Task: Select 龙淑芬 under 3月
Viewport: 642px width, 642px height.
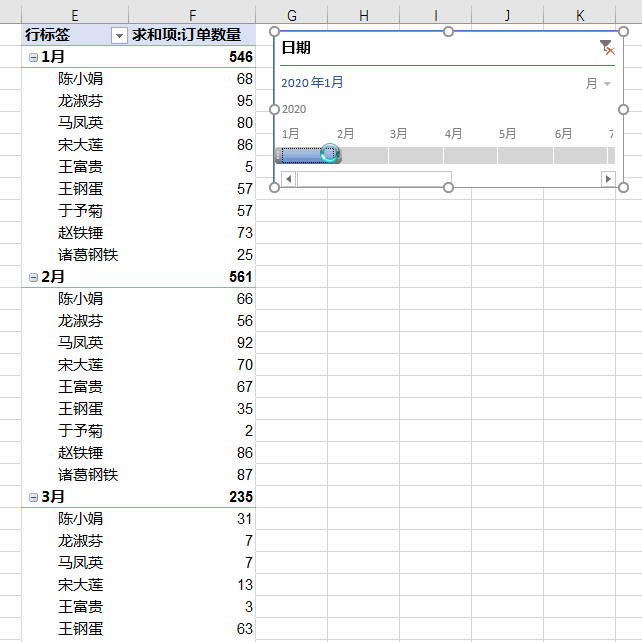Action: pos(80,541)
